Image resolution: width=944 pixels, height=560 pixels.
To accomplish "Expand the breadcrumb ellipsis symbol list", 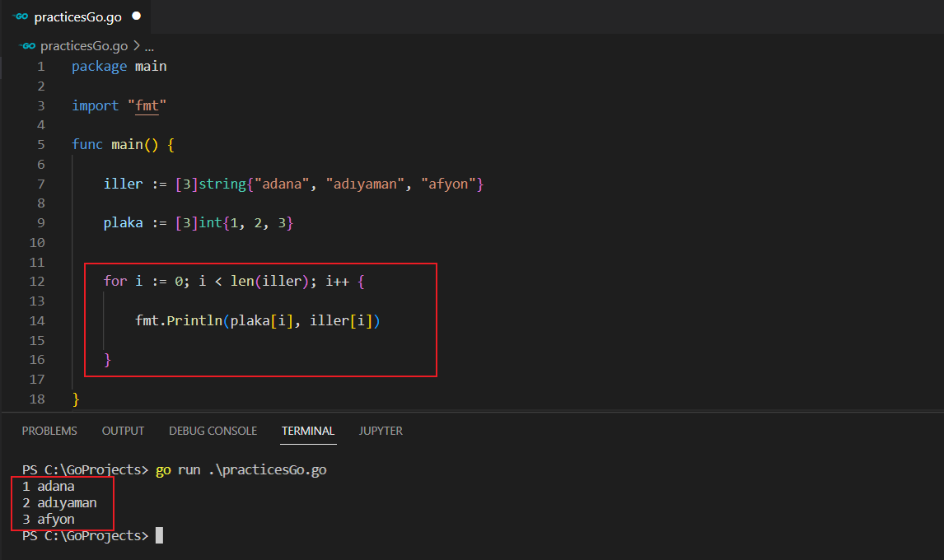I will 149,47.
